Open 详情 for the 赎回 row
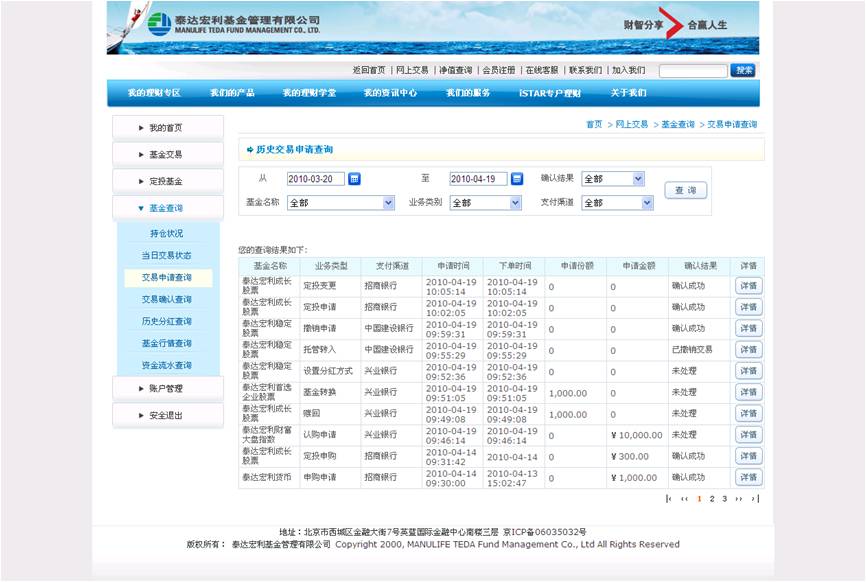This screenshot has height=582, width=866. [x=748, y=414]
